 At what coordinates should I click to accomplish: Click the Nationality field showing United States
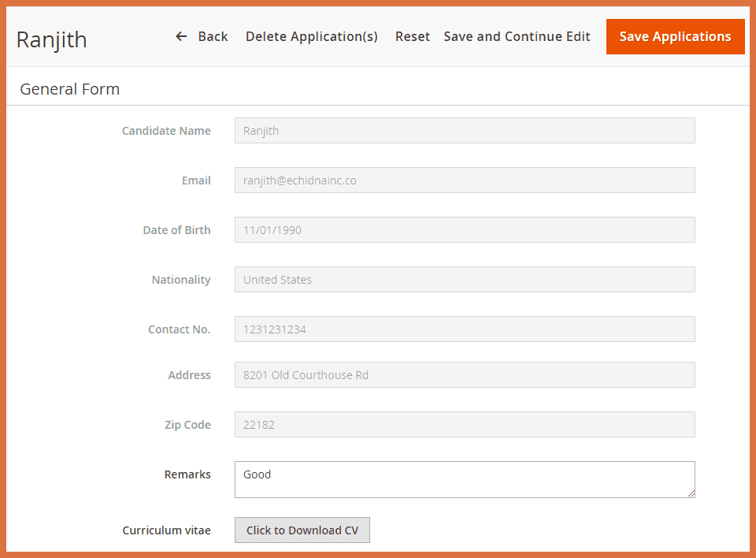click(465, 280)
